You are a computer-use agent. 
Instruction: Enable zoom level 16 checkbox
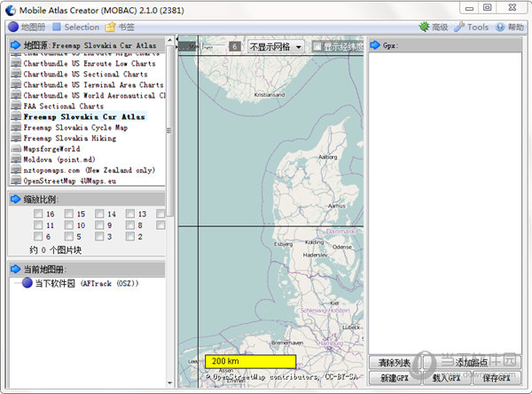tap(38, 214)
